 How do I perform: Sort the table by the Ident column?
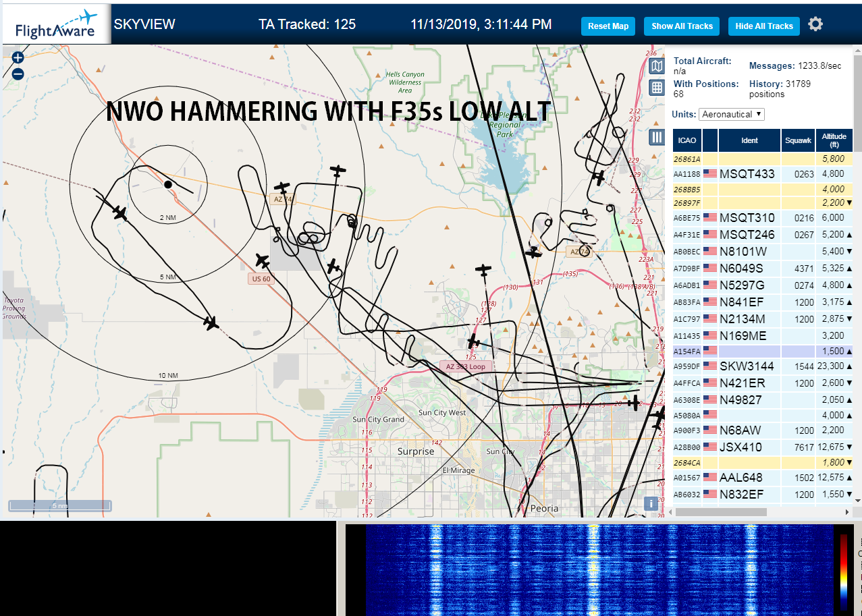pos(749,140)
